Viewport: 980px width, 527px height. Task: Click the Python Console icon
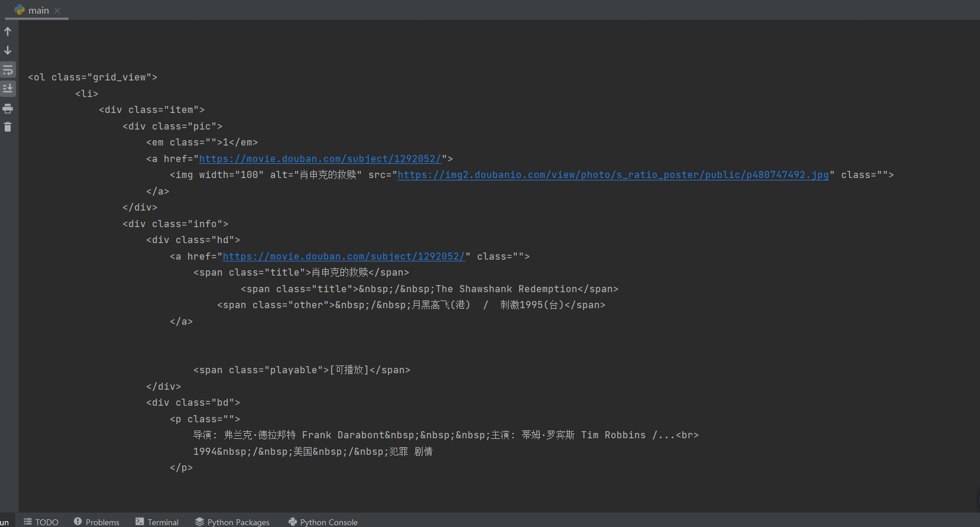tap(293, 522)
